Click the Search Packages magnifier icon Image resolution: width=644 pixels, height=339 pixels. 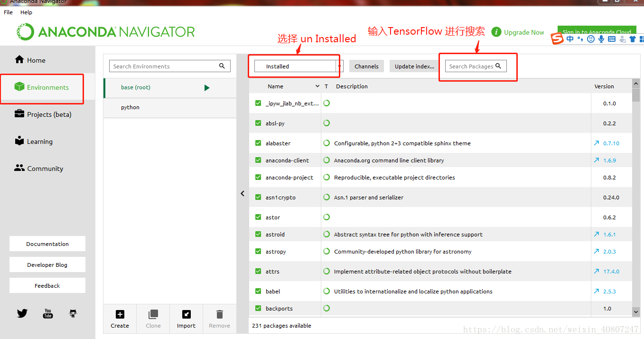498,66
